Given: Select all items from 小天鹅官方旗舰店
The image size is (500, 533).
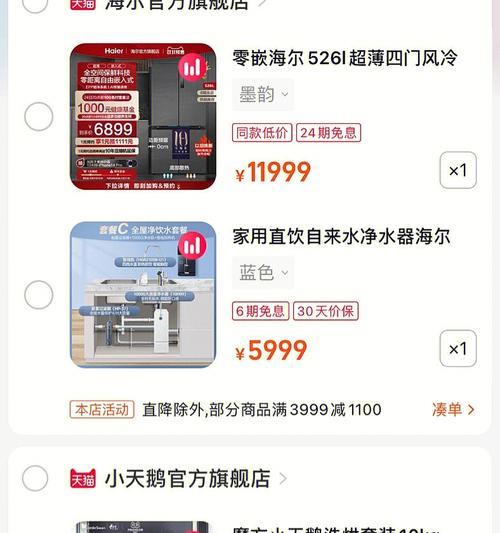Looking at the screenshot, I should pyautogui.click(x=35, y=478).
